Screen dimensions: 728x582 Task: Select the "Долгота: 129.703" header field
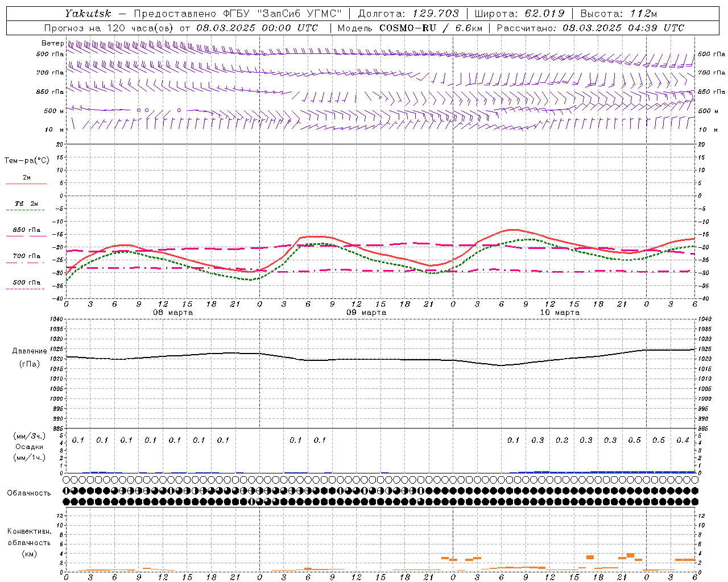pos(408,14)
